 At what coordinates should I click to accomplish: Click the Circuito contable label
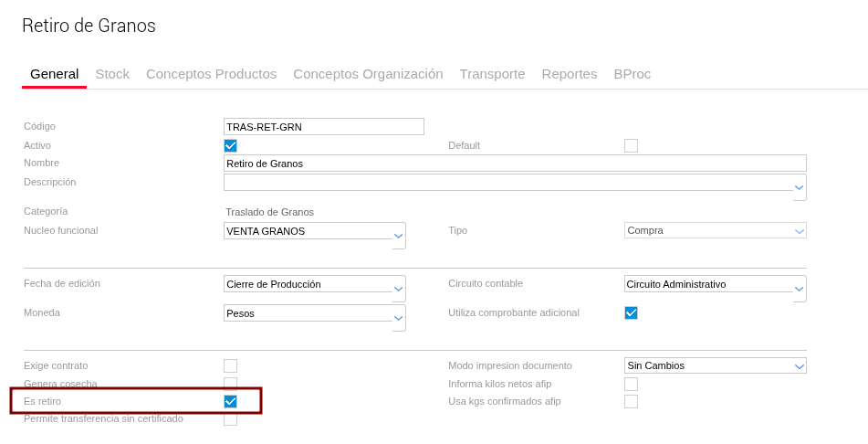(486, 283)
